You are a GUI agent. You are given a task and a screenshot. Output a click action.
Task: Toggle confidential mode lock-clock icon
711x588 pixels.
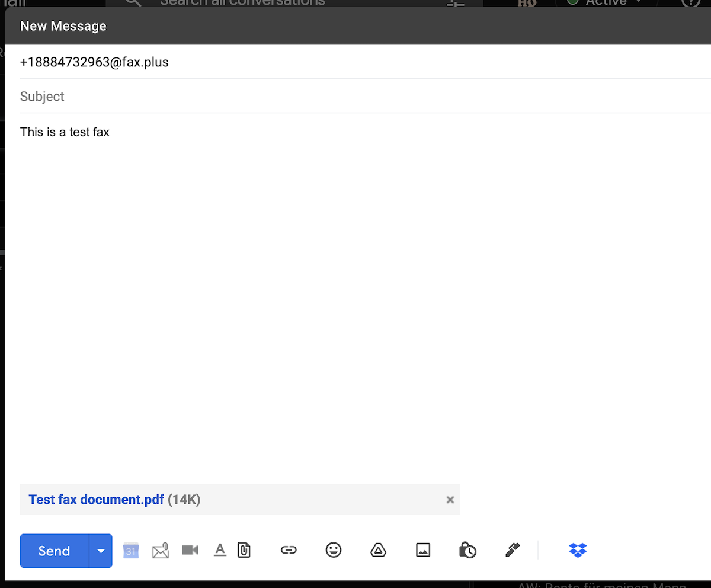pyautogui.click(x=467, y=550)
